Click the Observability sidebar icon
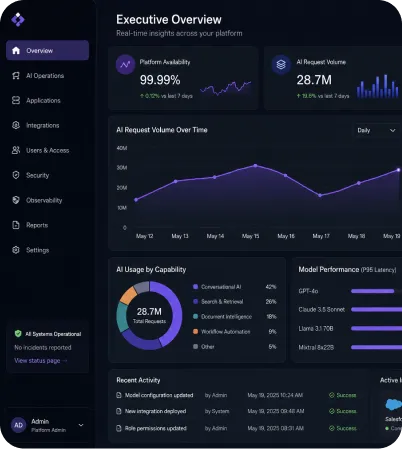 click(x=16, y=200)
